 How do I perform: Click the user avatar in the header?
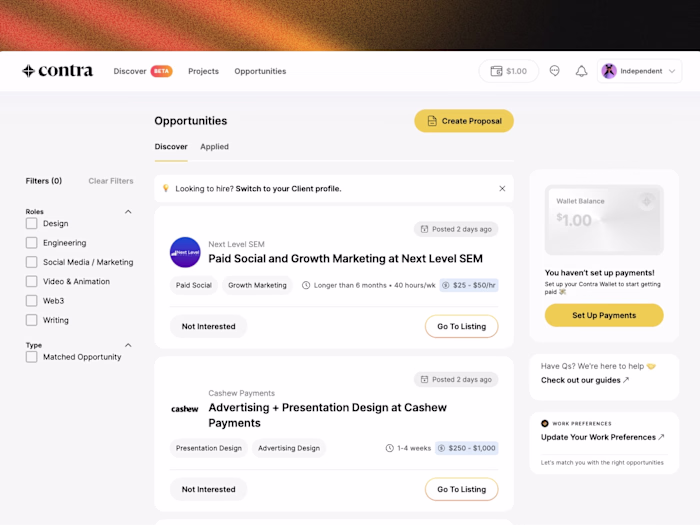(x=609, y=71)
